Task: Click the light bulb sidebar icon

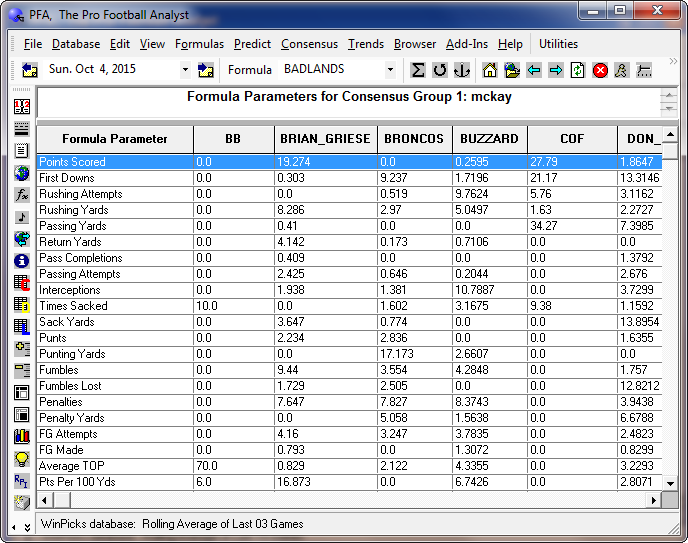Action: 22,459
